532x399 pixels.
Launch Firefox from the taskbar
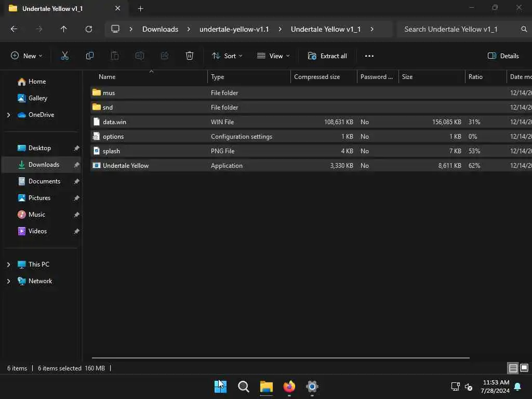click(x=289, y=387)
